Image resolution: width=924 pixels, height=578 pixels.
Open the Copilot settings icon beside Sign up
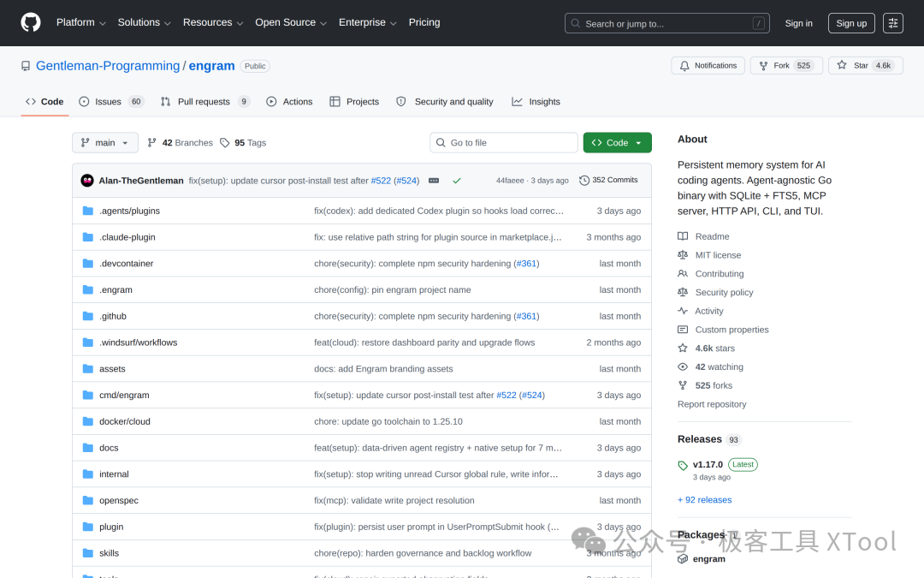click(892, 23)
